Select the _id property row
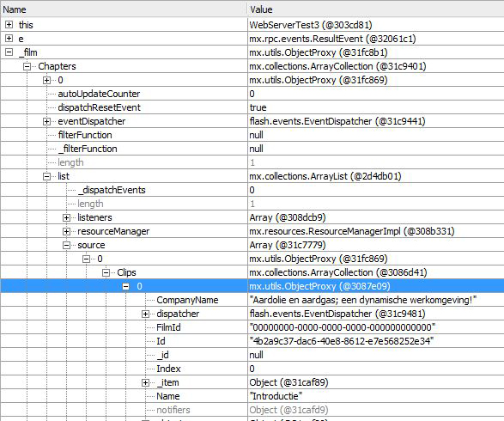 [252, 355]
